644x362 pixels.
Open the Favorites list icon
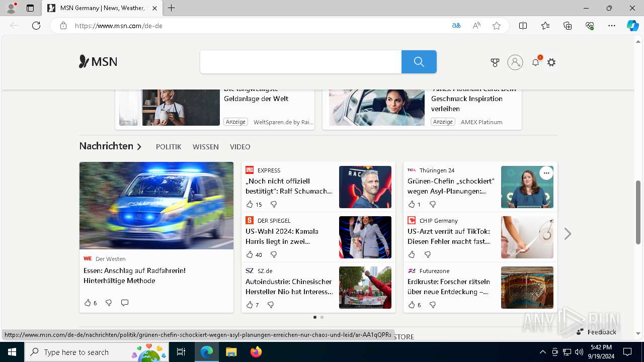point(545,26)
